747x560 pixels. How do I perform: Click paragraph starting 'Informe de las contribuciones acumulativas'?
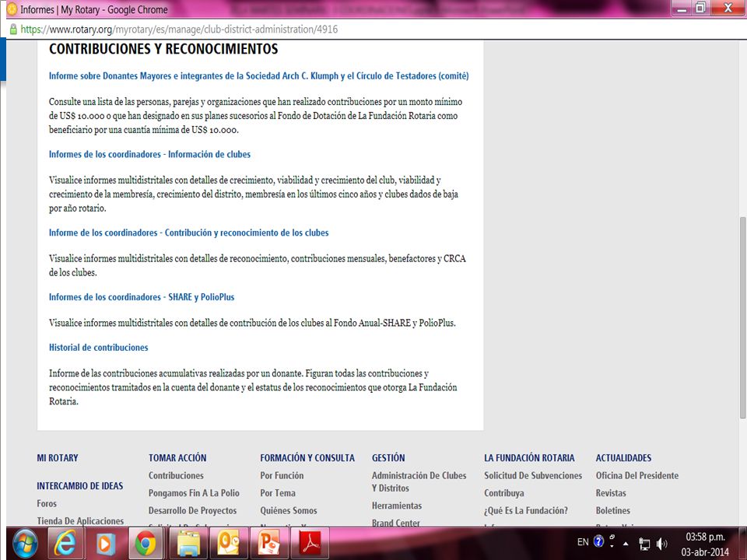[x=253, y=387]
